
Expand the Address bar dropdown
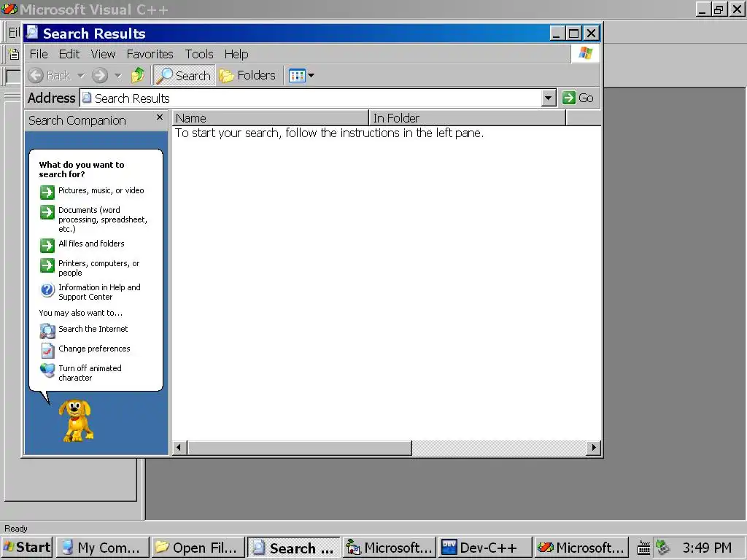[549, 98]
